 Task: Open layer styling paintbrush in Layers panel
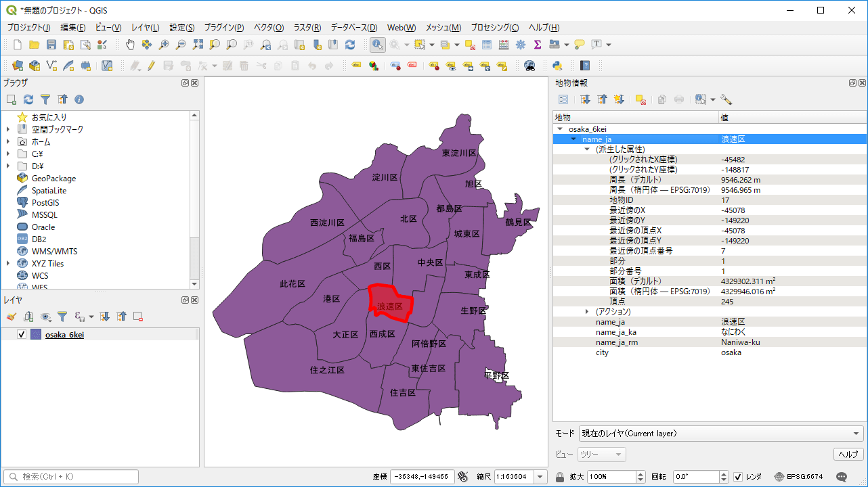[12, 316]
